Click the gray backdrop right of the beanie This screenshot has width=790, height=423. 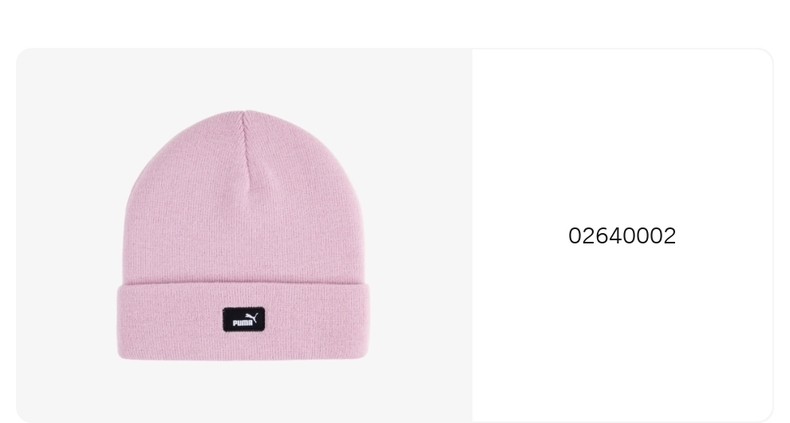pos(421,235)
